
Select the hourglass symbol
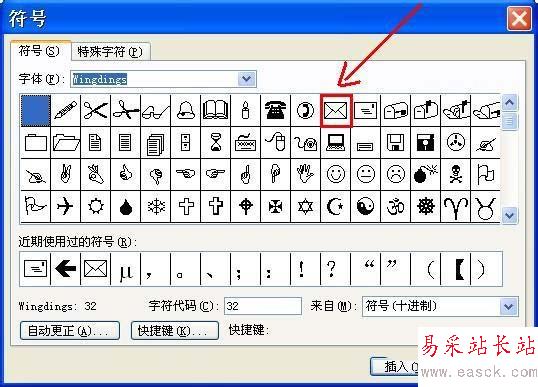pyautogui.click(x=215, y=142)
